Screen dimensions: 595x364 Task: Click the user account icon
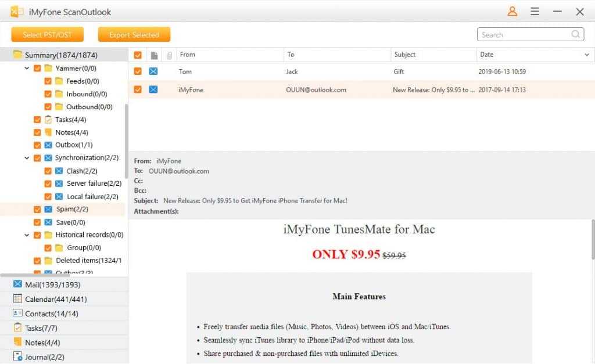point(512,12)
